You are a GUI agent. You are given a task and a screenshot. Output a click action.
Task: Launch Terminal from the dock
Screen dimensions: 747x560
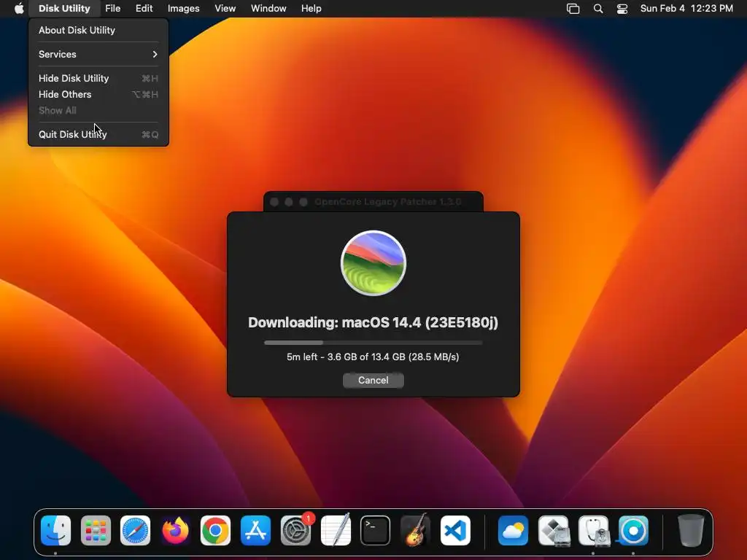[x=376, y=530]
